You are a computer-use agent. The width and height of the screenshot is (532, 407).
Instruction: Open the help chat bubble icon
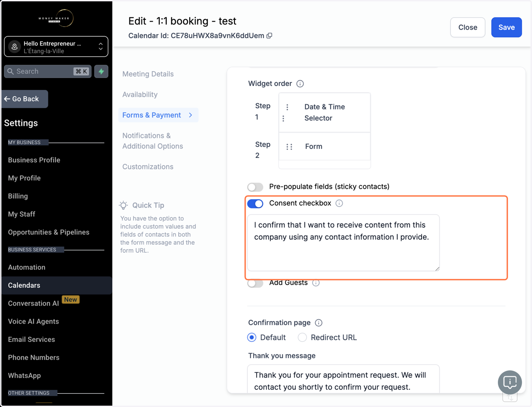pyautogui.click(x=510, y=382)
